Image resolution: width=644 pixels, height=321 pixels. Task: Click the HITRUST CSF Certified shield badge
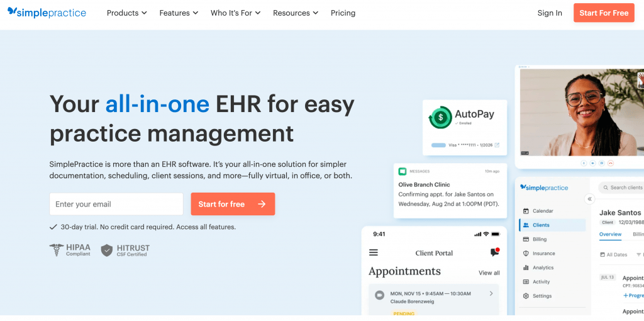(125, 250)
